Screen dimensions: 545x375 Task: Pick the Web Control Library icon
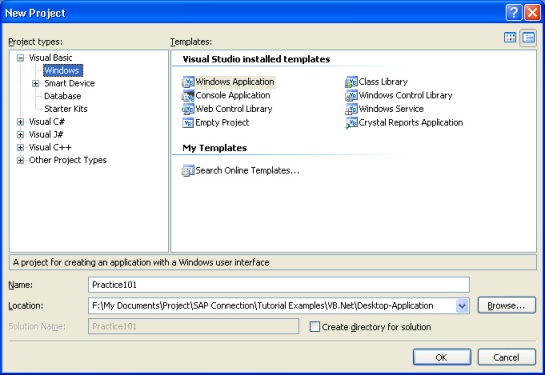tap(188, 109)
